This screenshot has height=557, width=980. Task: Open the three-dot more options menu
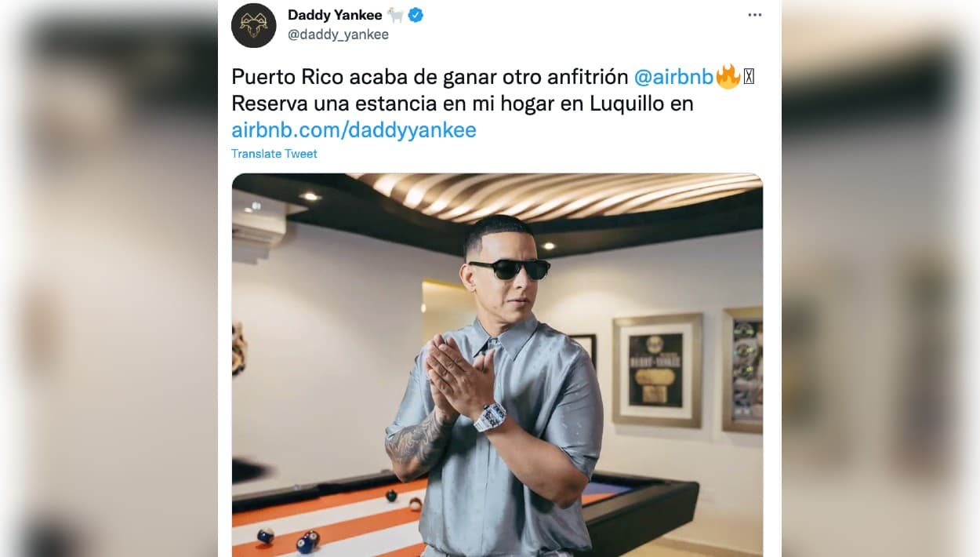pyautogui.click(x=754, y=15)
